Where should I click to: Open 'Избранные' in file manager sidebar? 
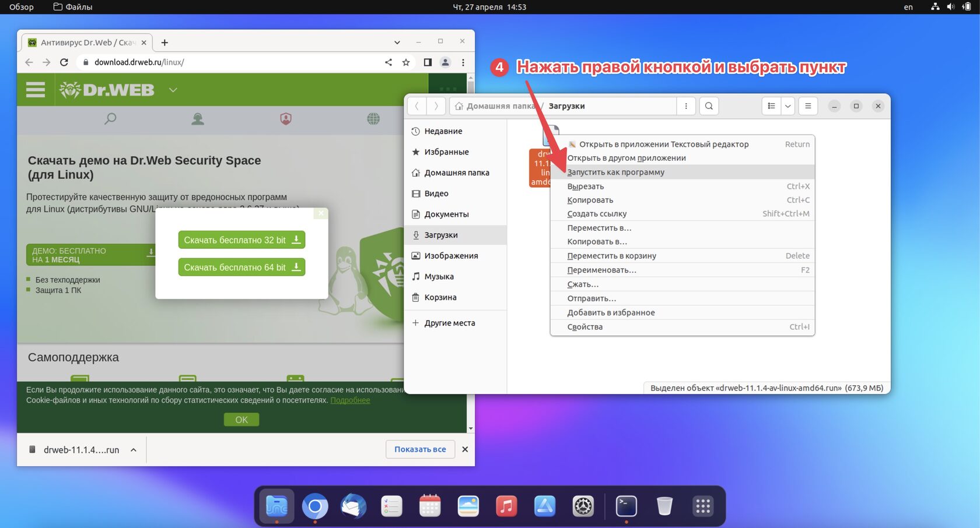(x=456, y=152)
